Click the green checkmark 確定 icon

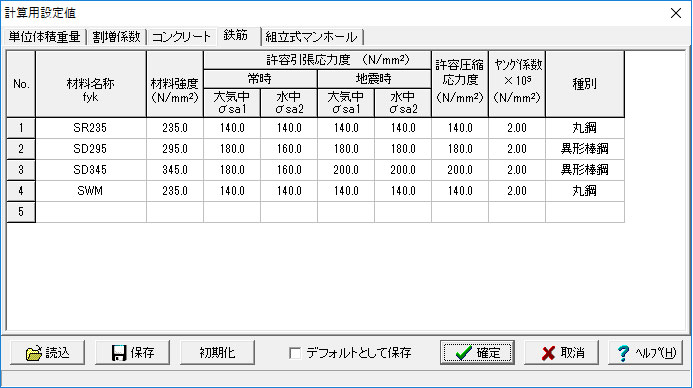463,353
